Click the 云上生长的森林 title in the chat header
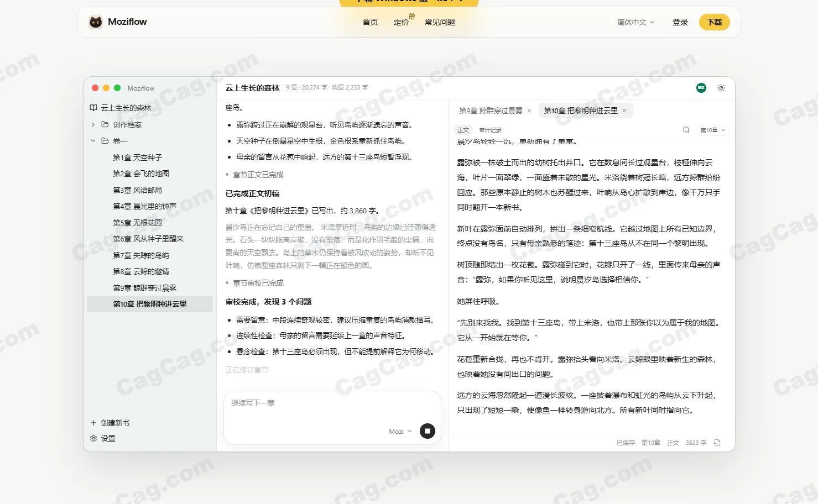818x504 pixels. tap(252, 88)
